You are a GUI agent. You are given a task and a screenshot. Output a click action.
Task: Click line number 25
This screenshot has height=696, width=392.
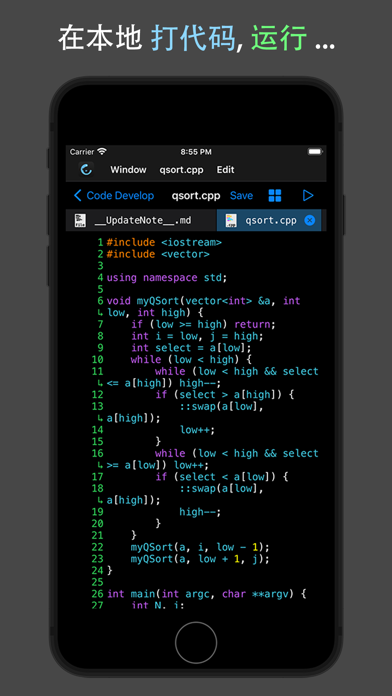point(97,582)
